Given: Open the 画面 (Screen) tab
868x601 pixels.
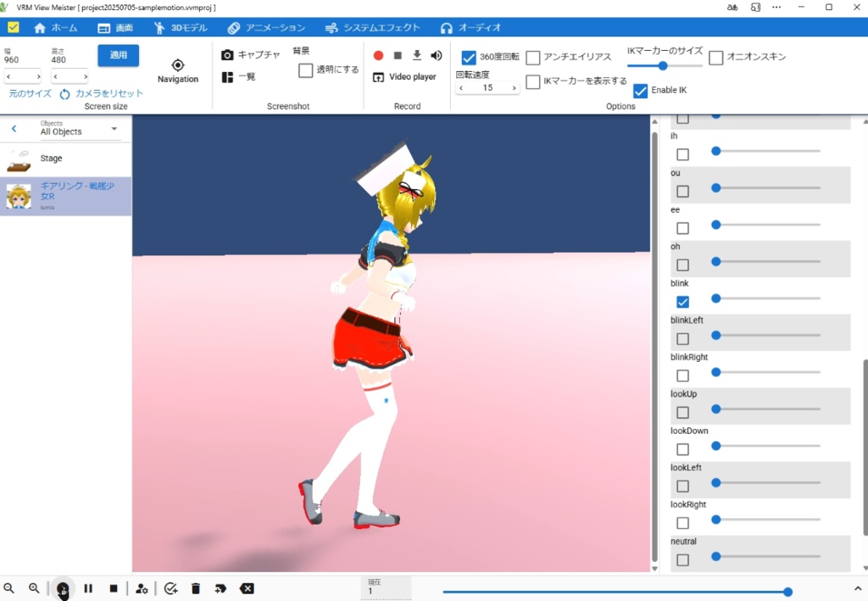Looking at the screenshot, I should pyautogui.click(x=115, y=28).
